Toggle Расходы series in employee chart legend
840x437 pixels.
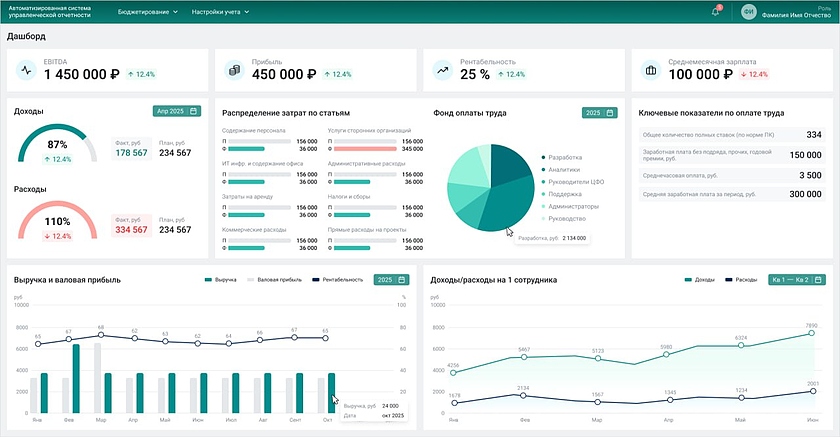click(x=740, y=280)
